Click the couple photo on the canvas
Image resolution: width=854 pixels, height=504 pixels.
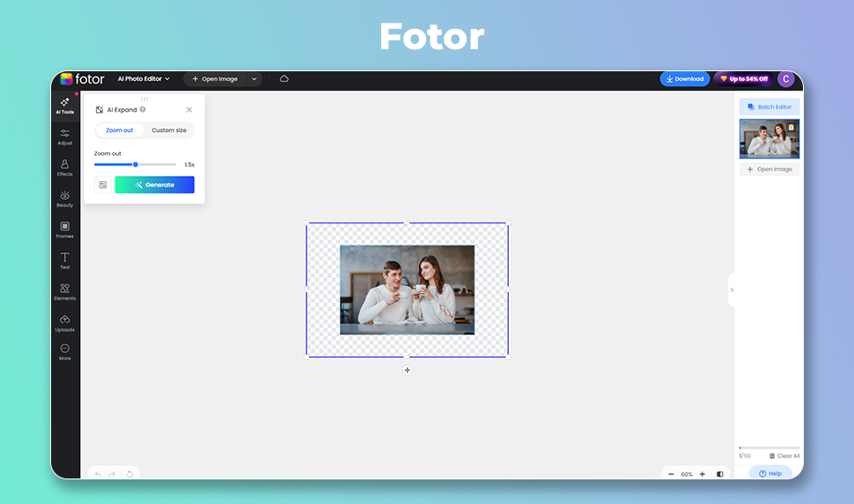pyautogui.click(x=407, y=289)
